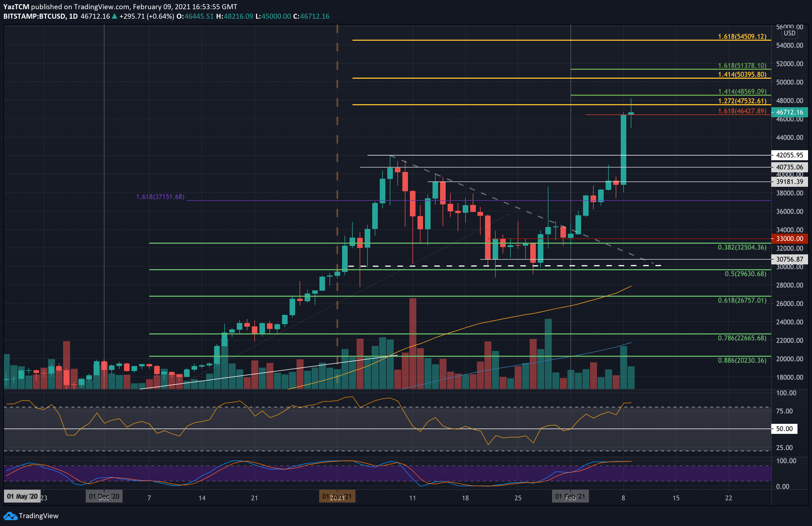The image size is (812, 526).
Task: Click the 24000.00 price axis label
Action: [789, 322]
